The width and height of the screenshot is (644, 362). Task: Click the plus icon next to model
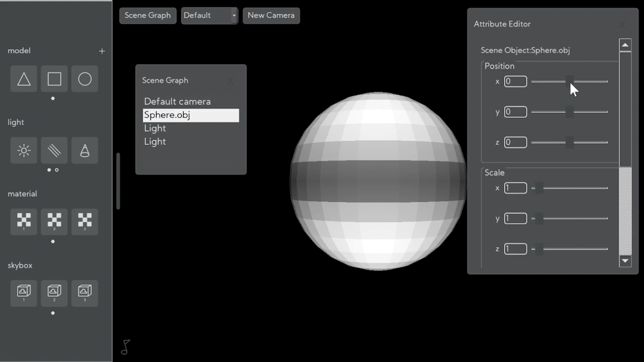tap(102, 51)
